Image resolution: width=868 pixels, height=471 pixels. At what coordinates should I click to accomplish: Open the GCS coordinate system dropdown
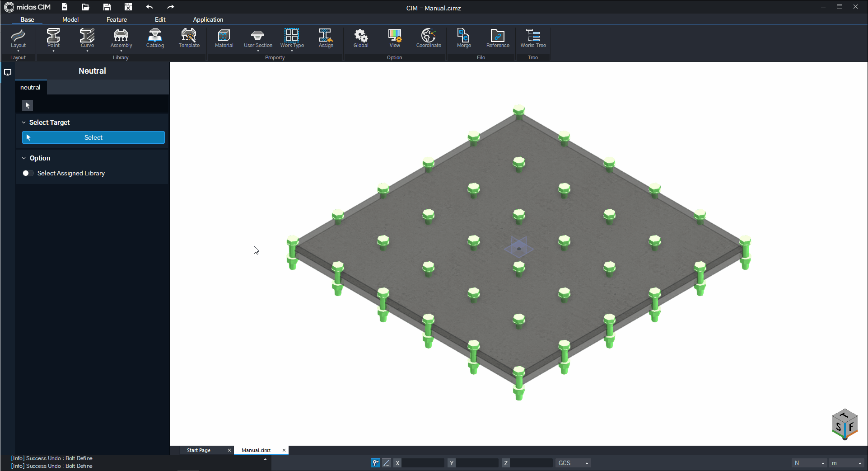(573, 463)
